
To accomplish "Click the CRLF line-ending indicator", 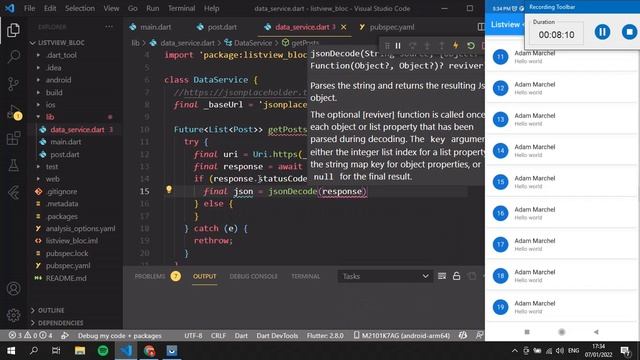I will point(218,336).
